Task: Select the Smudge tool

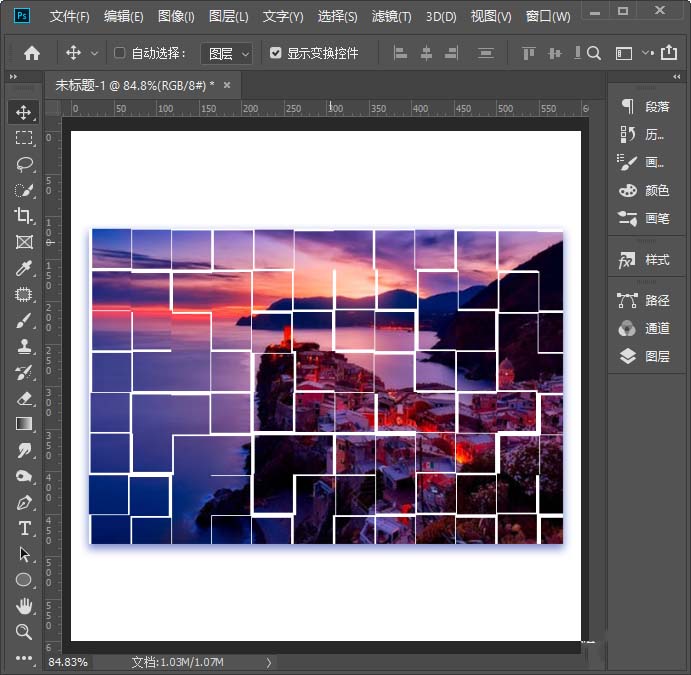Action: [x=24, y=450]
